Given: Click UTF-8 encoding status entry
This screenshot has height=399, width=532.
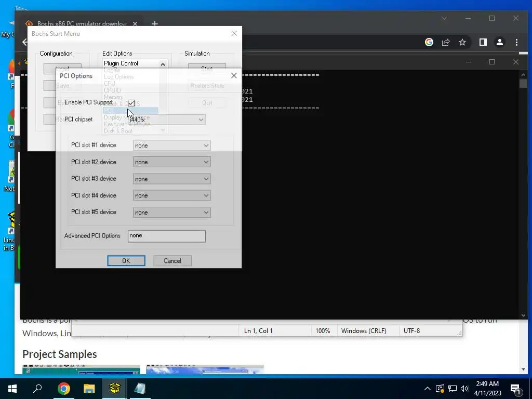Looking at the screenshot, I should (411, 331).
